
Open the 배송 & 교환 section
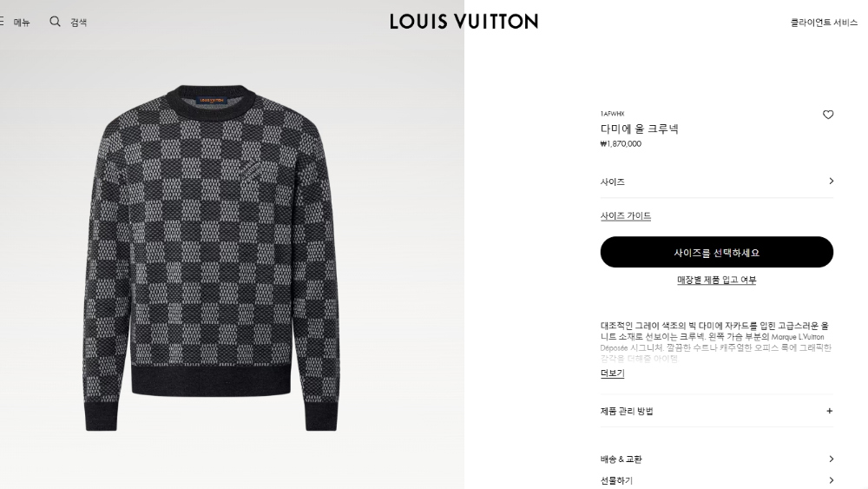[717, 459]
